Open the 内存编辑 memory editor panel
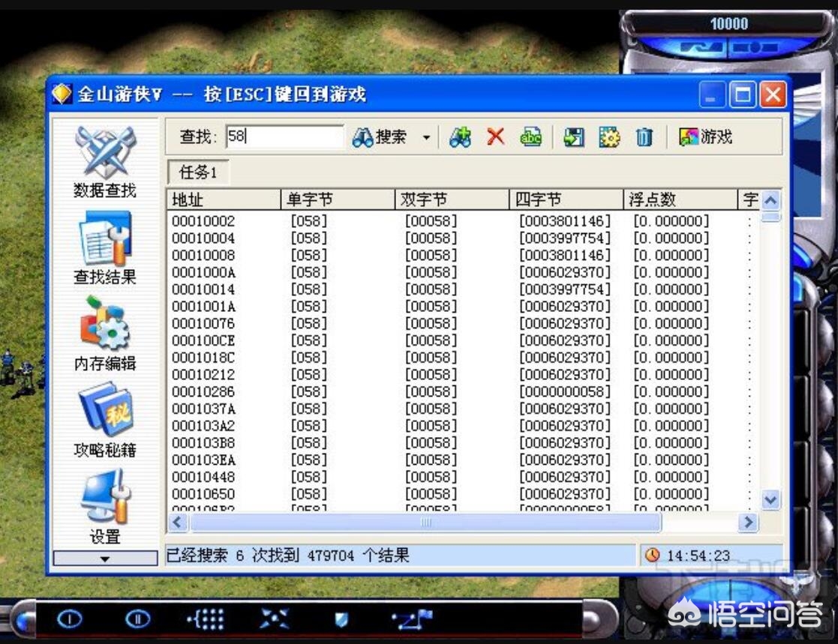The image size is (838, 644). click(x=105, y=334)
